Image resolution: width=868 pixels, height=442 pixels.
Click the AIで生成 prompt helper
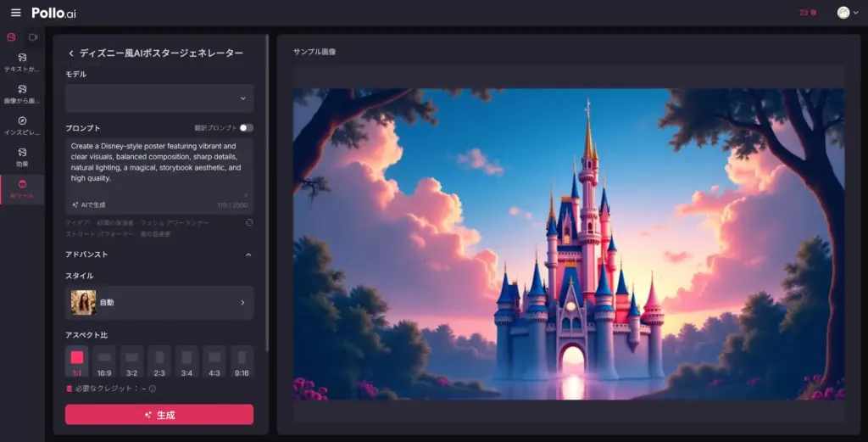(x=88, y=205)
